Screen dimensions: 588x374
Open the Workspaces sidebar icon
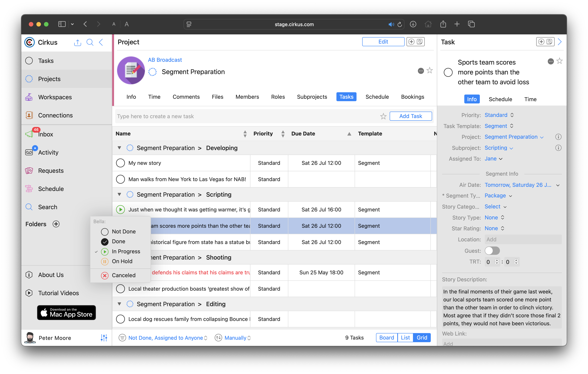29,97
